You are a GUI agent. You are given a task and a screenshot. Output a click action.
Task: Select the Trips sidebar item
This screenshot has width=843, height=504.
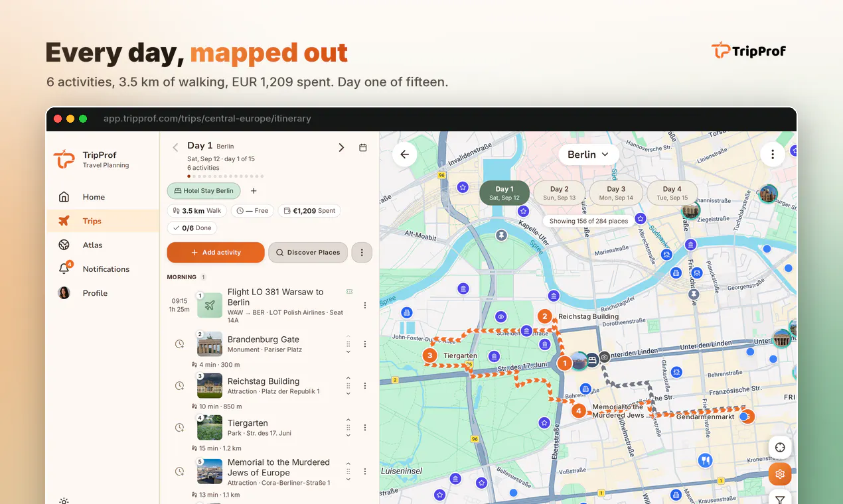[103, 221]
